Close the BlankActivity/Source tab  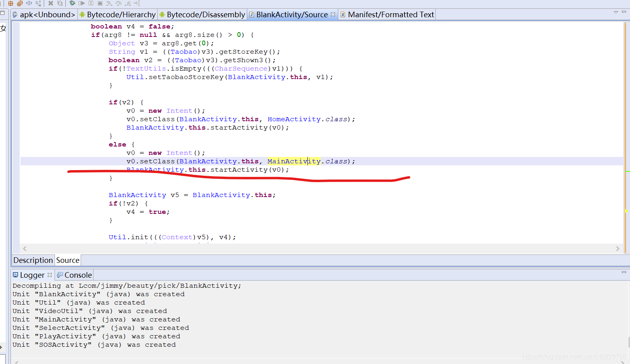click(x=333, y=14)
